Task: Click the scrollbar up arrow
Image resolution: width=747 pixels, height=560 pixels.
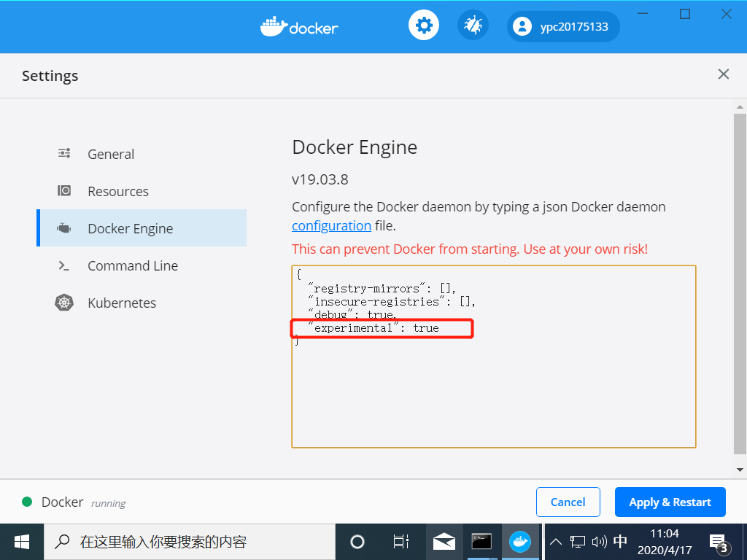Action: 740,107
